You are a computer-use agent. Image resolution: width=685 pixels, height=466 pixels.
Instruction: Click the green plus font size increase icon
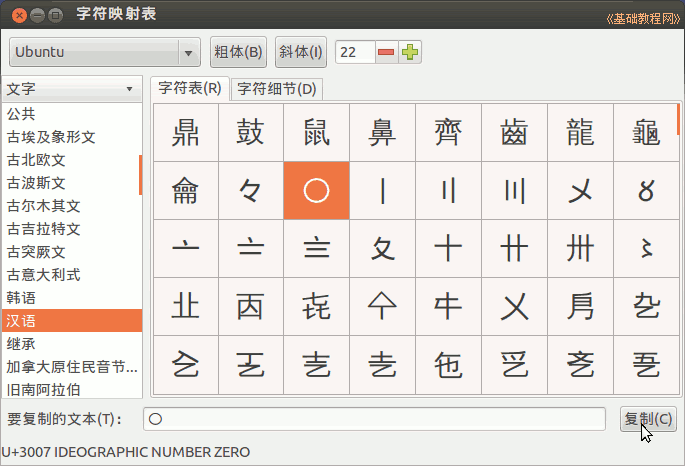[410, 52]
